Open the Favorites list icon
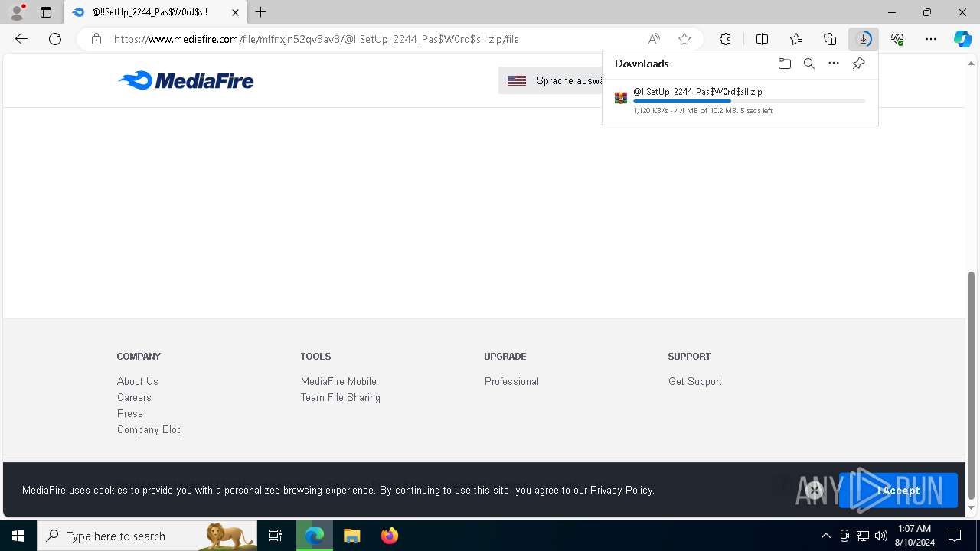The image size is (980, 551). click(x=796, y=39)
